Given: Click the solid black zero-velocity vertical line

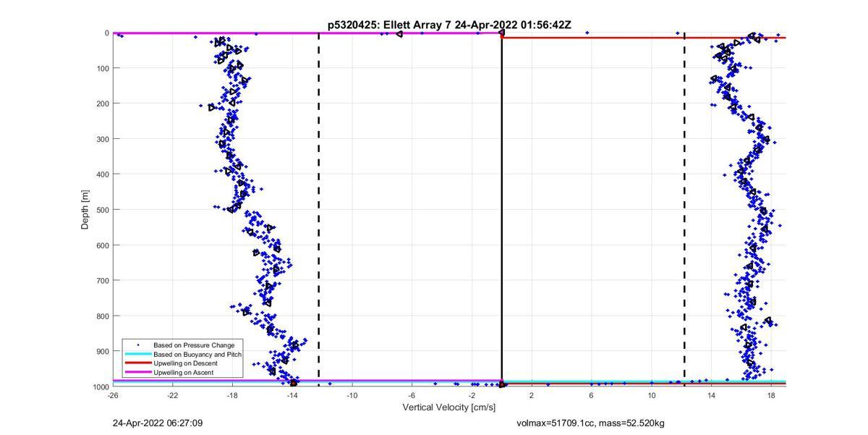Looking at the screenshot, I should [x=502, y=209].
